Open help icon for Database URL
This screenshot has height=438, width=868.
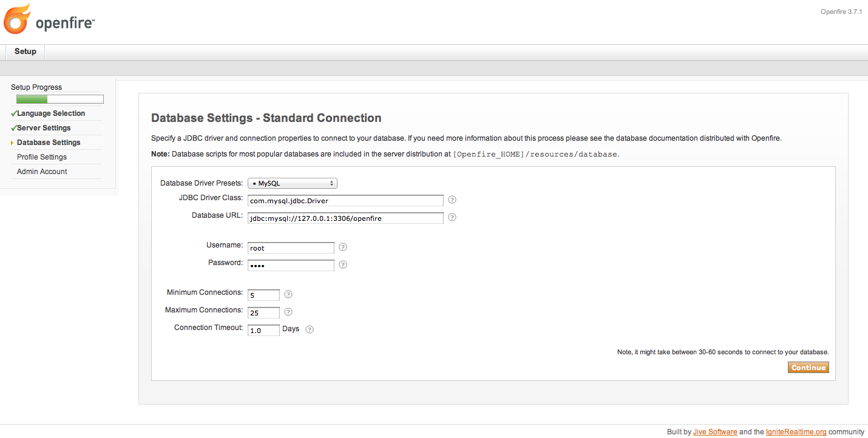[452, 217]
